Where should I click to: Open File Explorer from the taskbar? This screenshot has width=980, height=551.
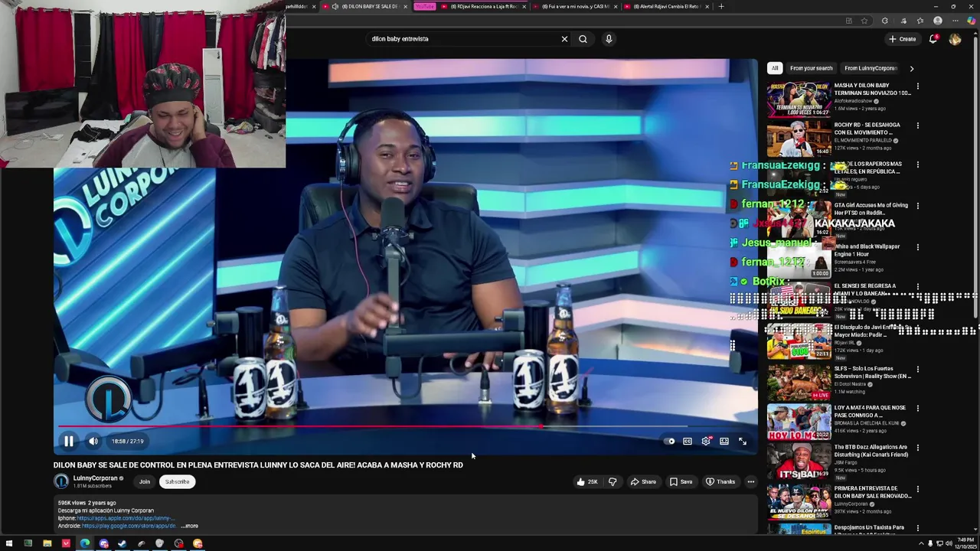click(x=47, y=543)
